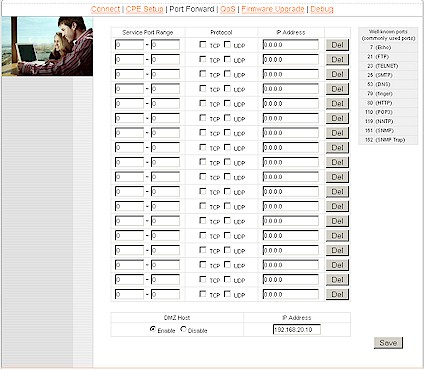Click '162 (SNMP Trap)' in well-known ports
Screen dimensions: 425x370
[x=385, y=140]
